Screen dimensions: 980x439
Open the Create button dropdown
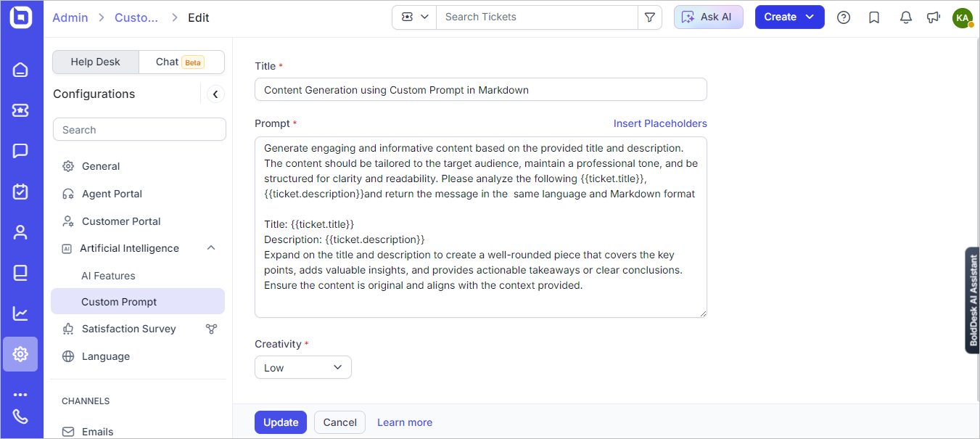click(x=789, y=17)
